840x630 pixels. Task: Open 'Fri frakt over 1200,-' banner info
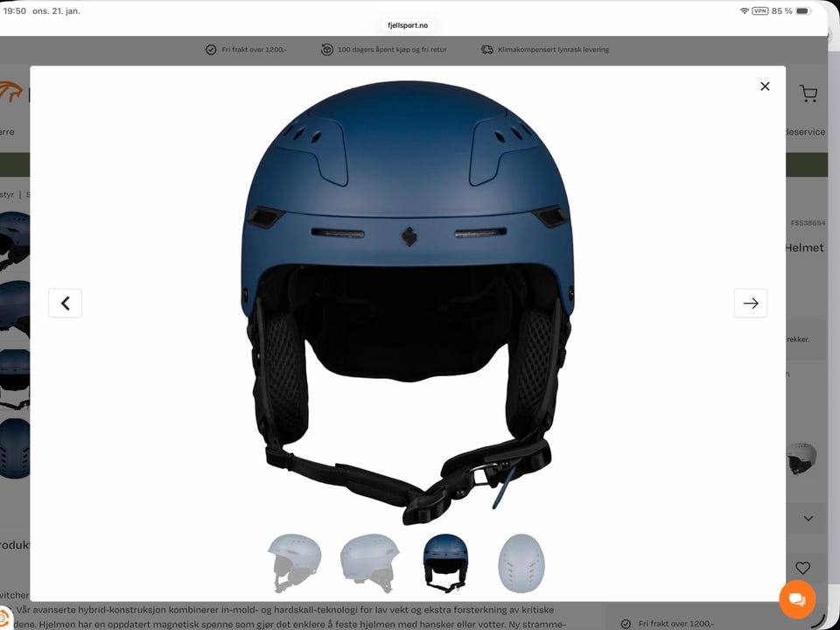tap(254, 49)
